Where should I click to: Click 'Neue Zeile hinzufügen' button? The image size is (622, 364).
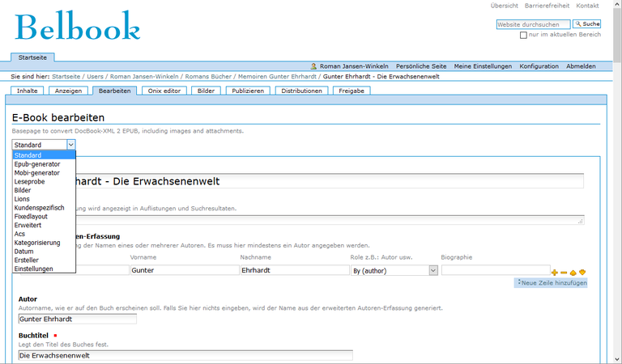pos(551,283)
